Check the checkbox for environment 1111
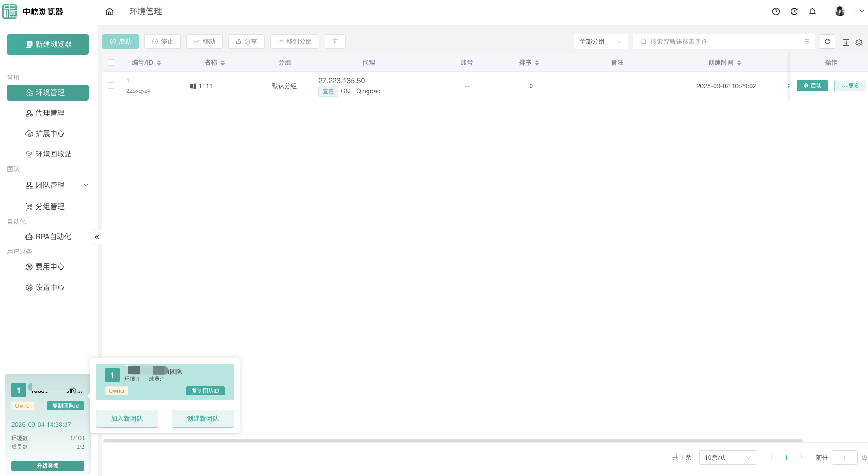 pos(111,86)
